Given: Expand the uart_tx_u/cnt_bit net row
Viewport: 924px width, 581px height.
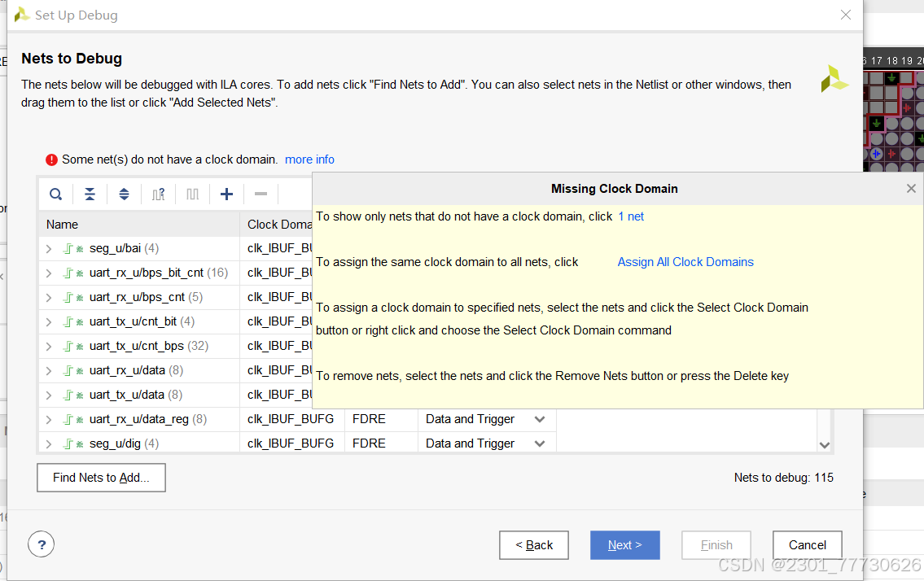Looking at the screenshot, I should tap(49, 321).
